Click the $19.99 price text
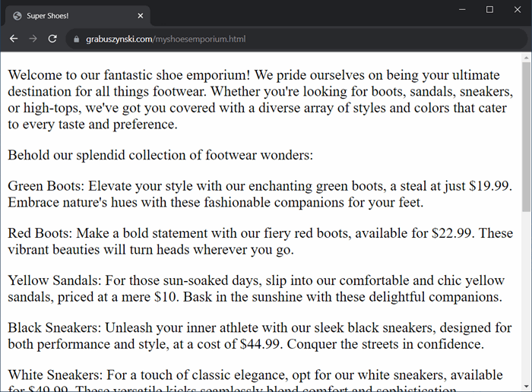The image size is (532, 392). pyautogui.click(x=490, y=186)
